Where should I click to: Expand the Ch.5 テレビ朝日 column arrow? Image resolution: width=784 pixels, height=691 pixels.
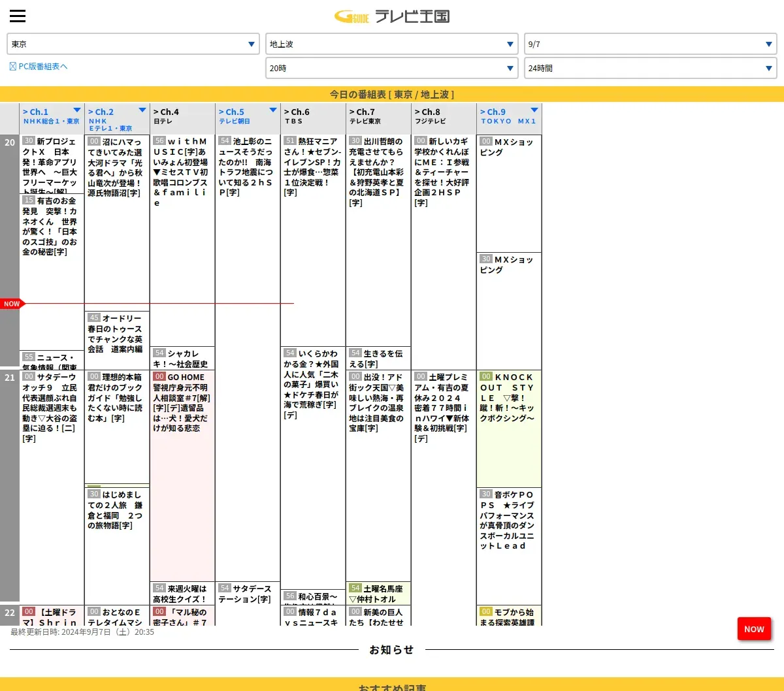click(273, 110)
